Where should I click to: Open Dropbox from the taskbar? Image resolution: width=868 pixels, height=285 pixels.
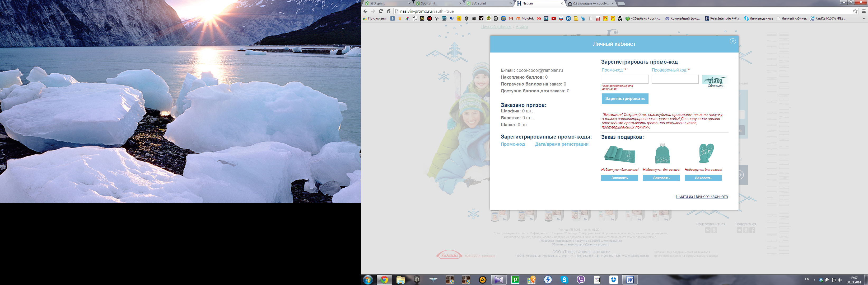614,280
